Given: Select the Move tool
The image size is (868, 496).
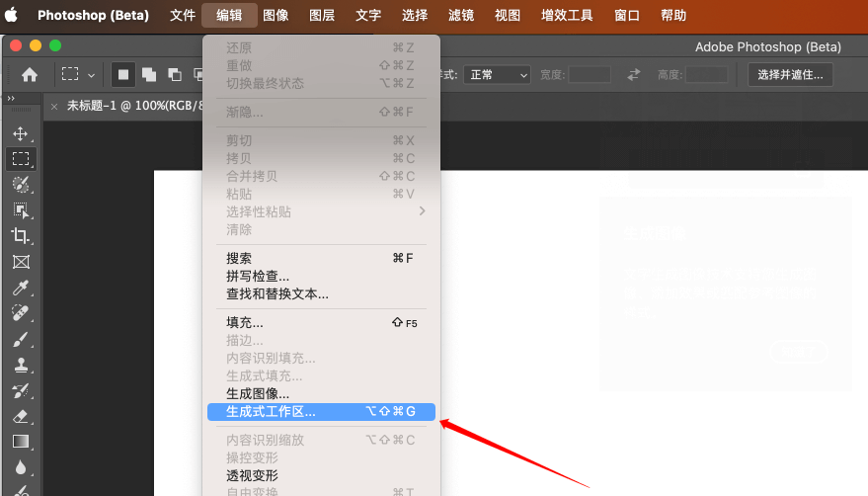Looking at the screenshot, I should (x=21, y=133).
